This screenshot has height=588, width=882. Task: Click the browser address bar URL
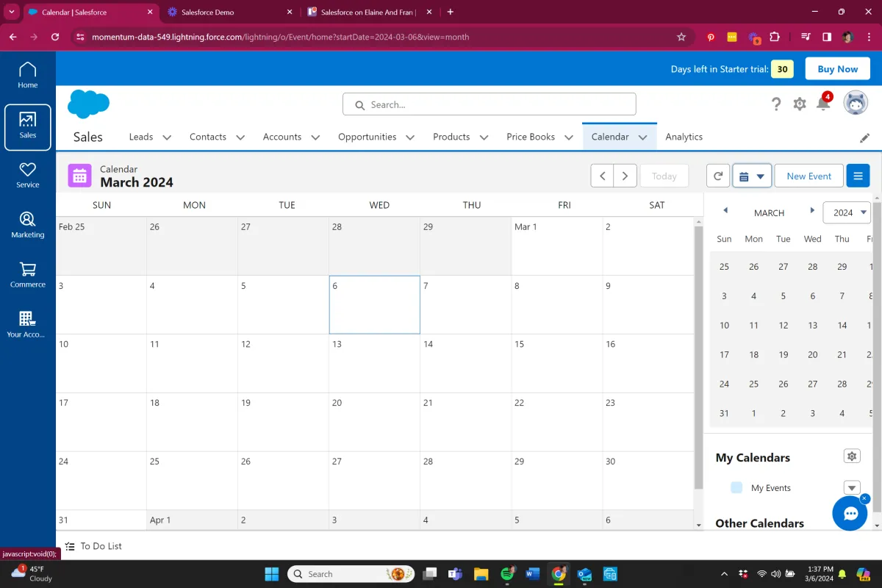(x=280, y=37)
